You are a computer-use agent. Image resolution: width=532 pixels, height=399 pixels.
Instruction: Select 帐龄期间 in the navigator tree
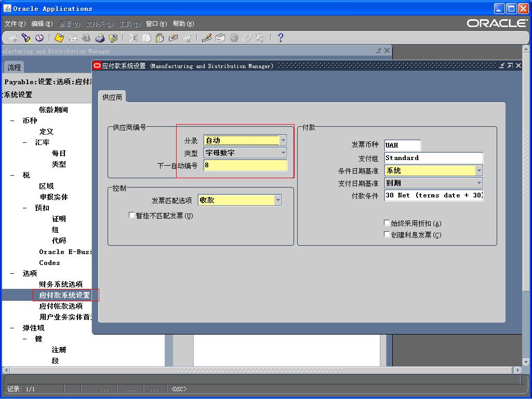click(54, 110)
